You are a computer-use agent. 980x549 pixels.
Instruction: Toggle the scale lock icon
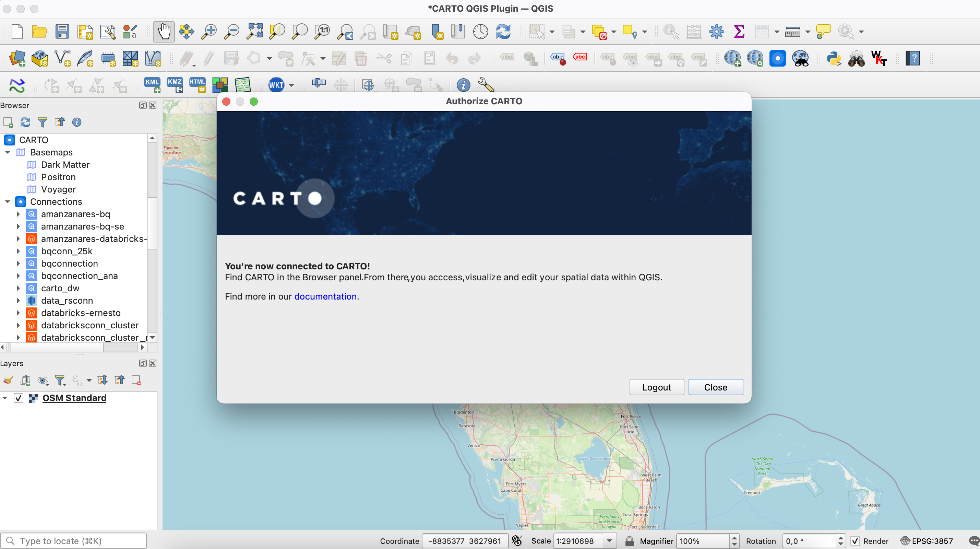[x=630, y=541]
